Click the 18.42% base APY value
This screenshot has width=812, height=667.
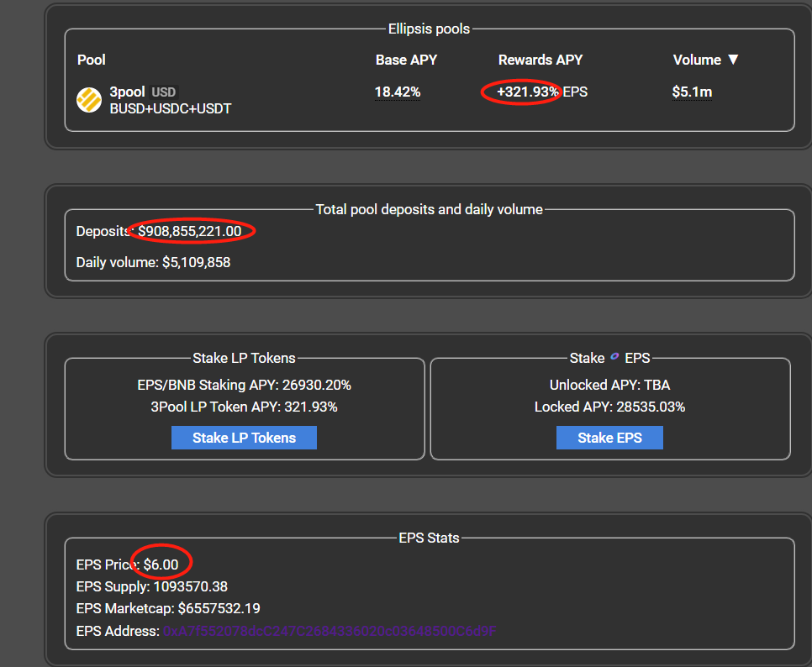coord(398,92)
